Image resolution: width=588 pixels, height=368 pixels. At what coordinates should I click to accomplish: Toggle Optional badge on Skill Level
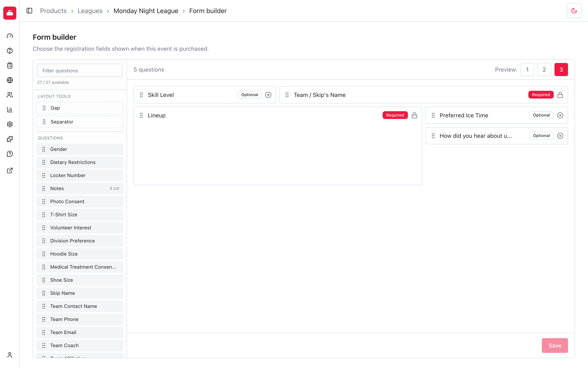249,95
